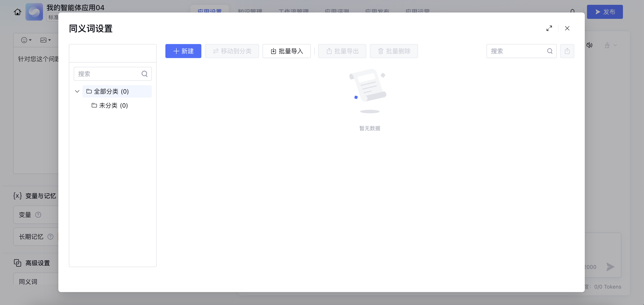Click the 我的智能体应用04 app avatar icon
This screenshot has height=305, width=644.
34,12
